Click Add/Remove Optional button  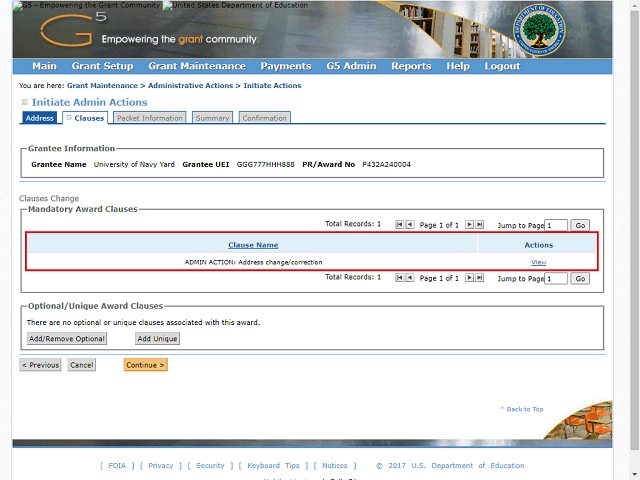[x=67, y=338]
